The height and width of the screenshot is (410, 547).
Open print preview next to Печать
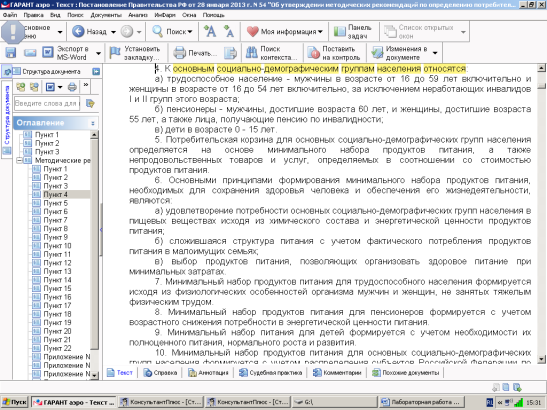tap(230, 53)
